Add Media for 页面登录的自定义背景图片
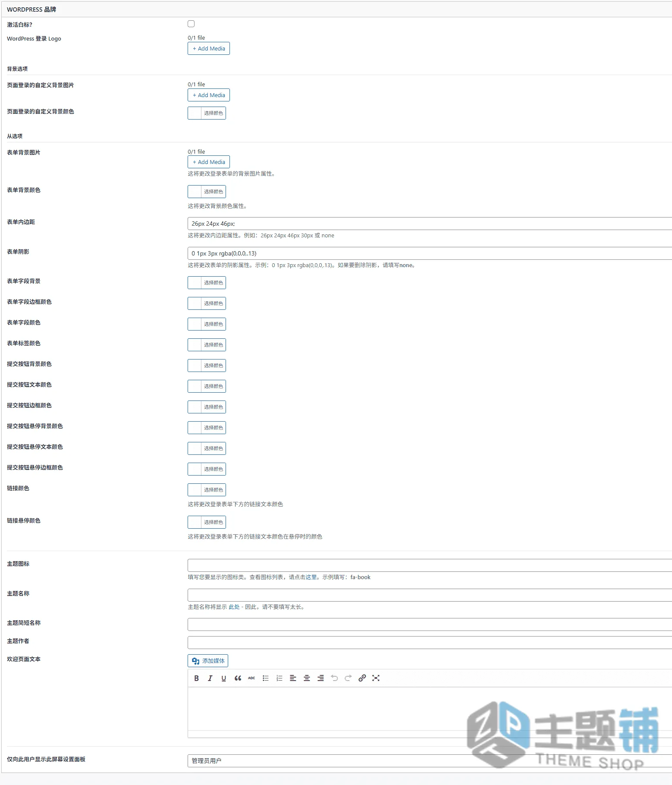Viewport: 672px width, 785px height. click(209, 95)
